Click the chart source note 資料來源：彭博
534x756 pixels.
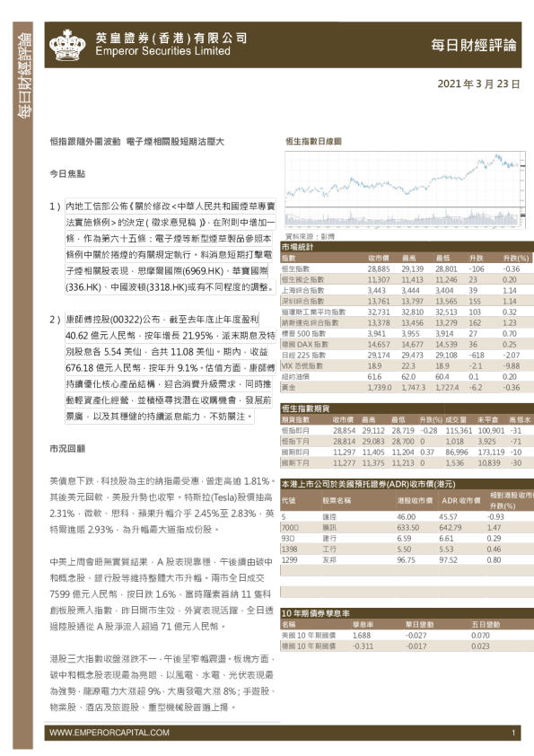coord(310,237)
